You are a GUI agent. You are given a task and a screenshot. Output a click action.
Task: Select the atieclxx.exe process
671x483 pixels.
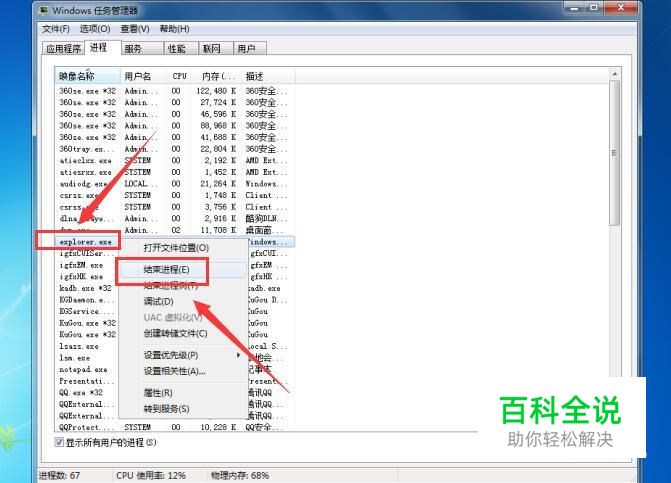tap(175, 160)
